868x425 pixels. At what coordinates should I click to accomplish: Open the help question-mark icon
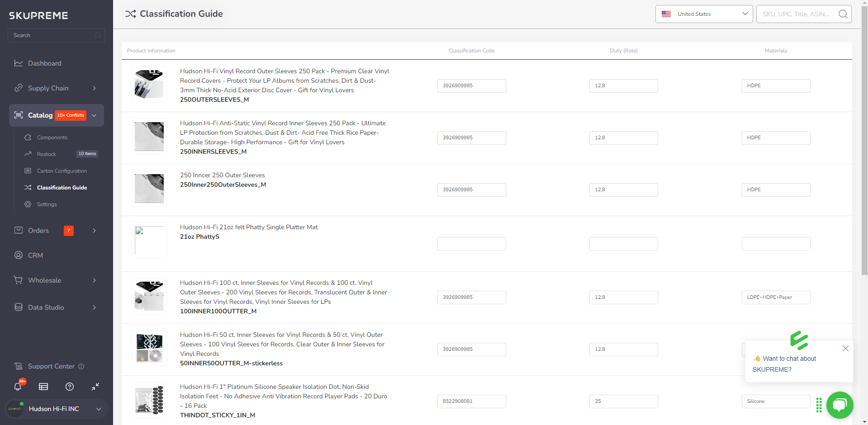[69, 387]
